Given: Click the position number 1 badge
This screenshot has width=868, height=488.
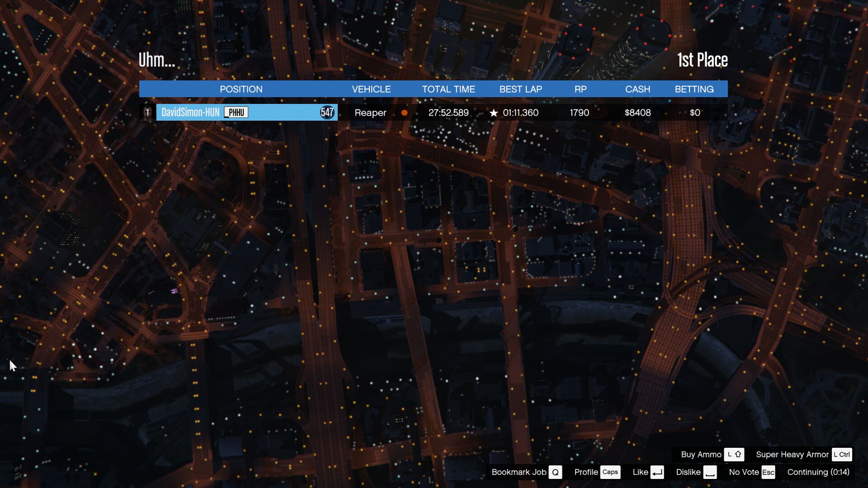Looking at the screenshot, I should [147, 113].
